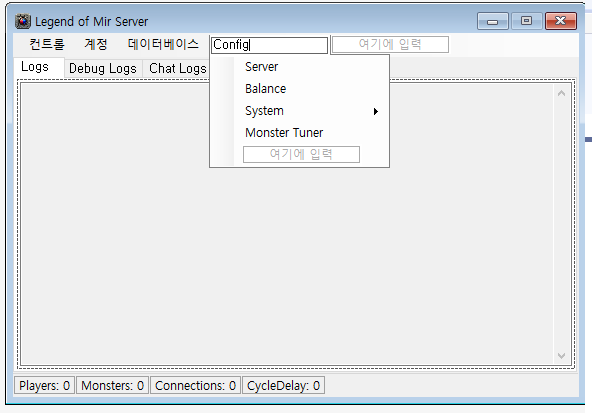
Task: Switch to the Chat Logs tab
Action: pyautogui.click(x=177, y=69)
